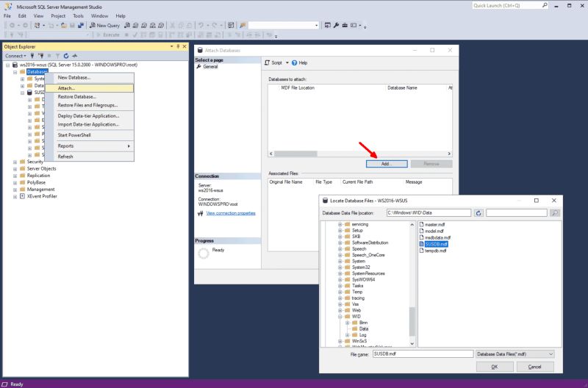Expand the Server Objects node
Viewport: 588px width, 388px height.
click(15, 169)
